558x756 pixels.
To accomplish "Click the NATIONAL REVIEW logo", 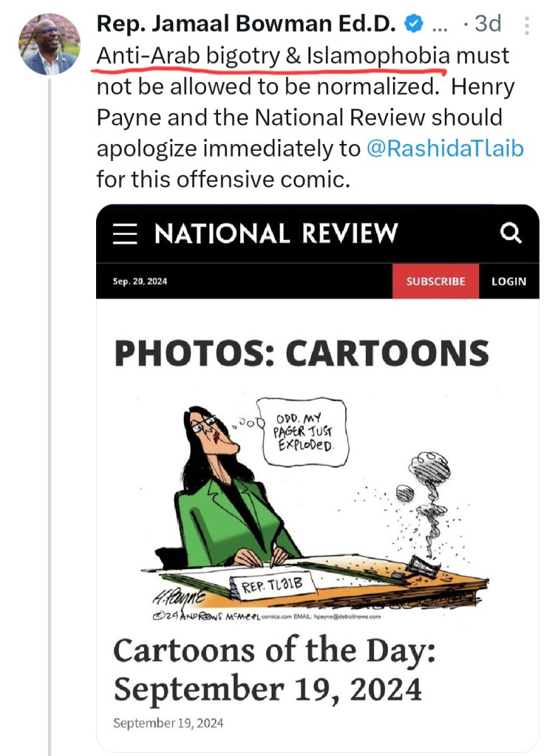I will (x=276, y=234).
